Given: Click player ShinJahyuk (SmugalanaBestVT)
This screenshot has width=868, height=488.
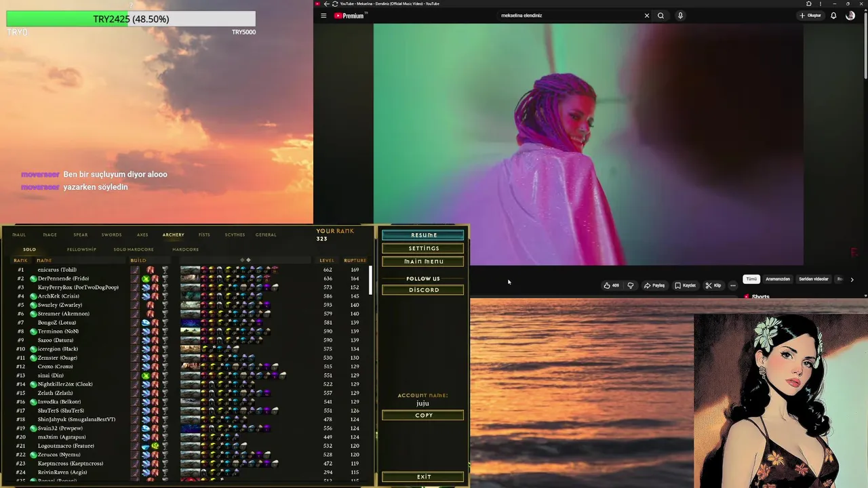Looking at the screenshot, I should click(77, 420).
